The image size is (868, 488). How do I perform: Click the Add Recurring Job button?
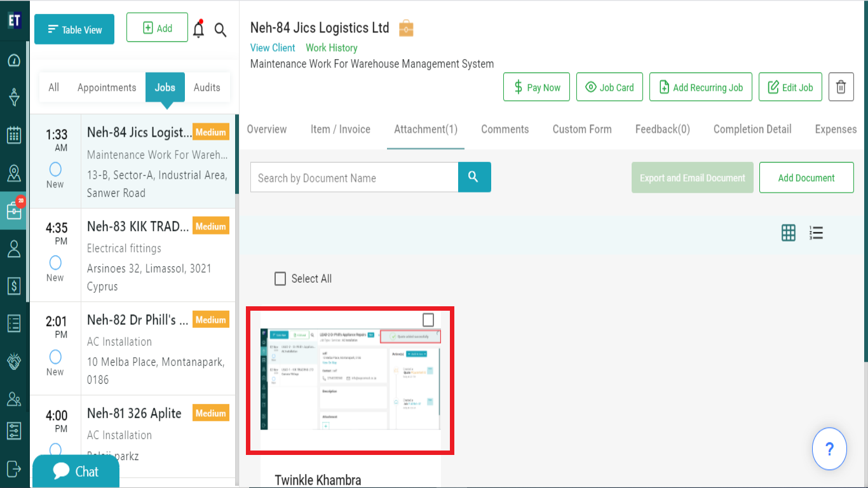click(x=701, y=87)
